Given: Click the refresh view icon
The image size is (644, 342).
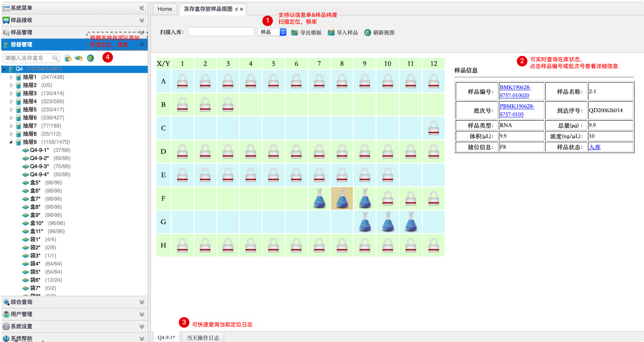Looking at the screenshot, I should click(x=367, y=33).
